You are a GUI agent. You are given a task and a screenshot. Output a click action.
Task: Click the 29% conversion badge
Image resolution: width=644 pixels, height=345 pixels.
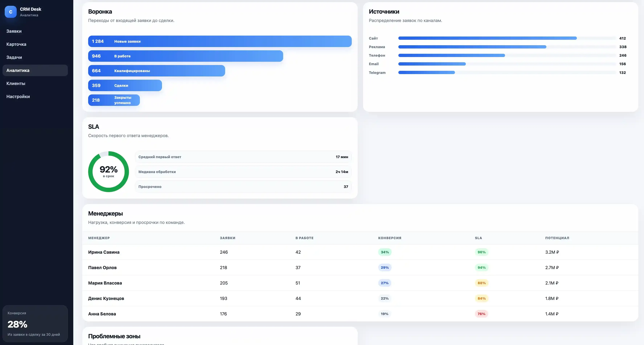point(385,268)
